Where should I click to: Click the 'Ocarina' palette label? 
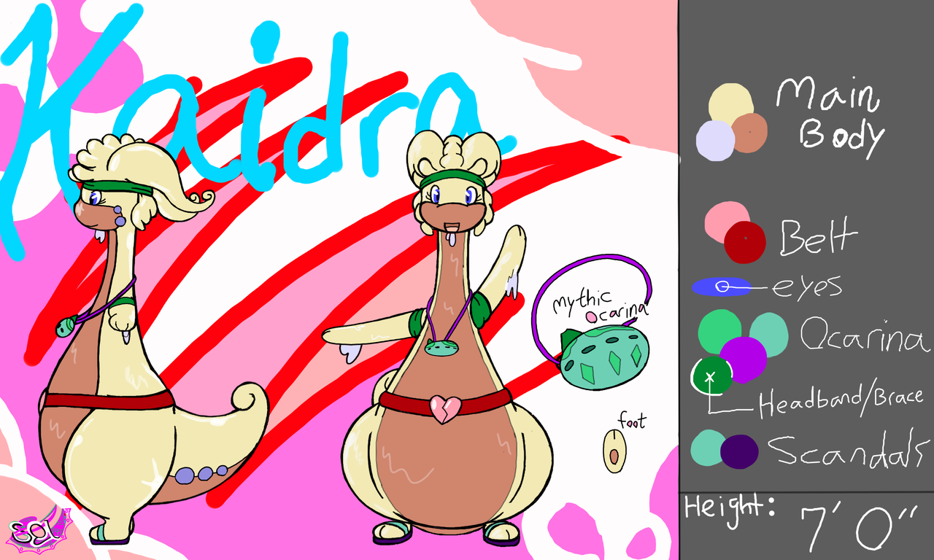click(865, 336)
